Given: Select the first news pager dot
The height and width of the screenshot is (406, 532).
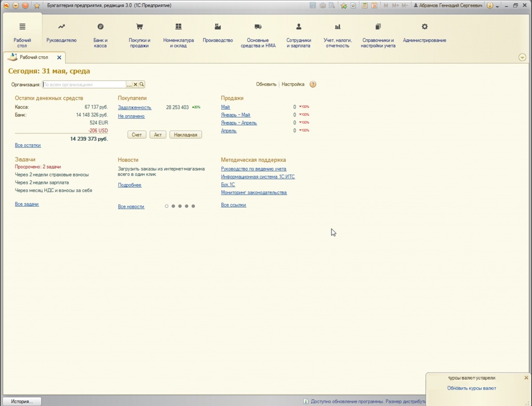Looking at the screenshot, I should point(167,206).
